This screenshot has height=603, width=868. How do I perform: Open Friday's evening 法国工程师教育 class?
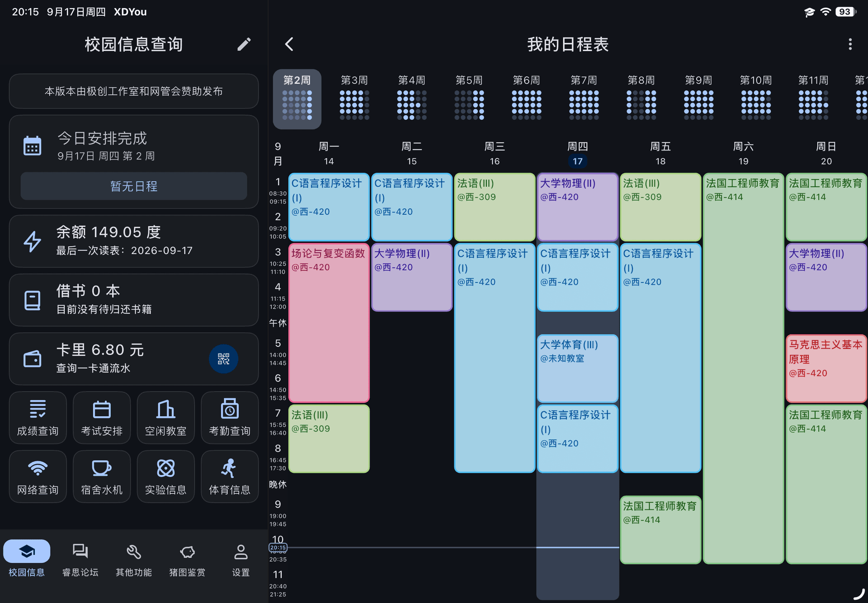(660, 530)
